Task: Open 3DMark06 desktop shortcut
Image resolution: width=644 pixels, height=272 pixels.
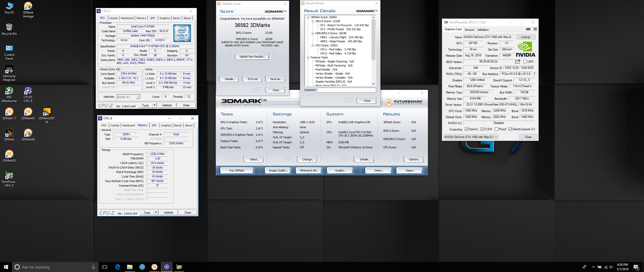Action: pyautogui.click(x=28, y=135)
